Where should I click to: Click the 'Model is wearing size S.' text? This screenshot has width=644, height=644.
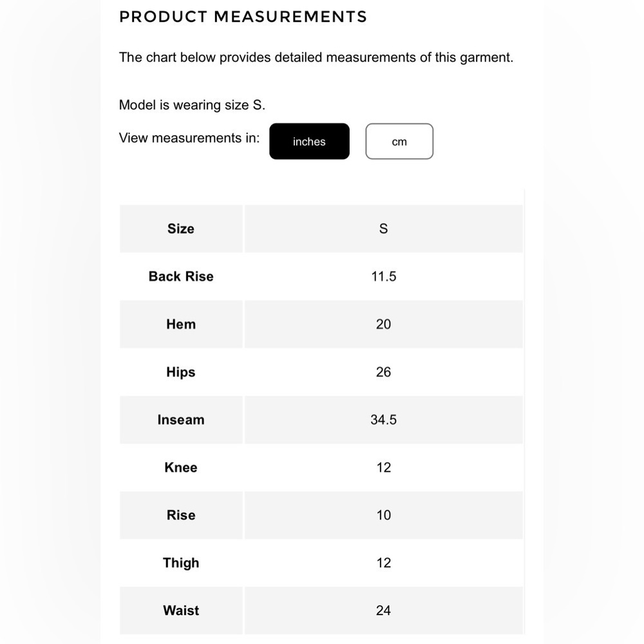192,105
